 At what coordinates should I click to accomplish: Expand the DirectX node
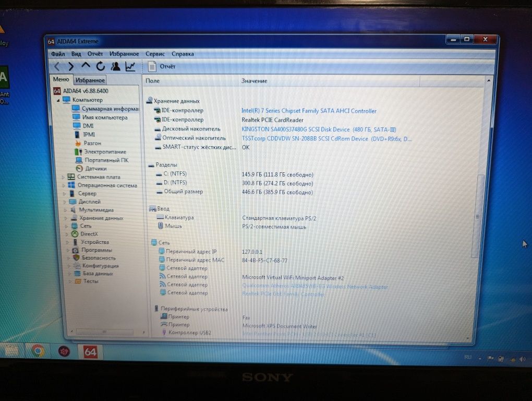click(x=67, y=234)
